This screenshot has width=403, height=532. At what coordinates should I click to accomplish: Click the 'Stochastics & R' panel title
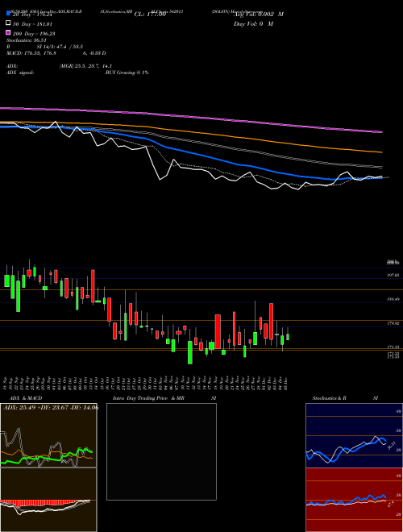tap(329, 398)
